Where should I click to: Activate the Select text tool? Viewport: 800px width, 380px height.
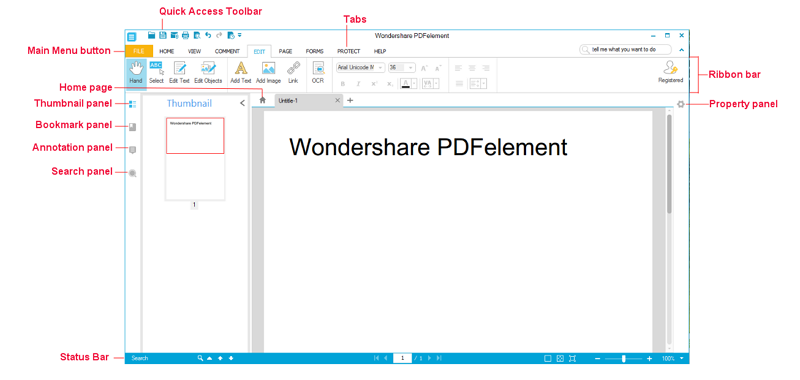pos(156,73)
